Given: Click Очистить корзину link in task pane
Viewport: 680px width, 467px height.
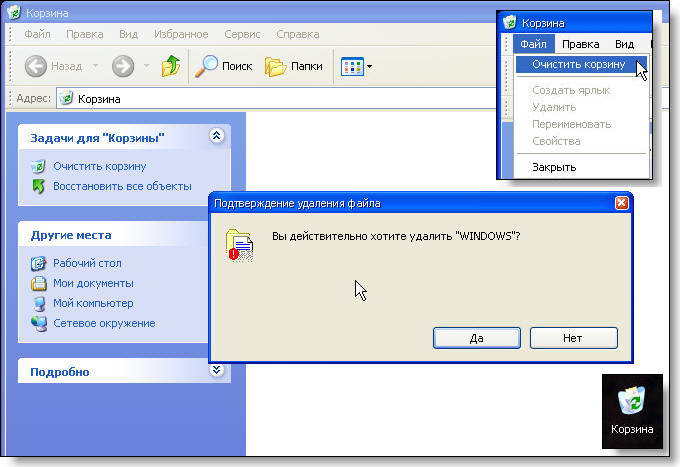Looking at the screenshot, I should coord(99,166).
